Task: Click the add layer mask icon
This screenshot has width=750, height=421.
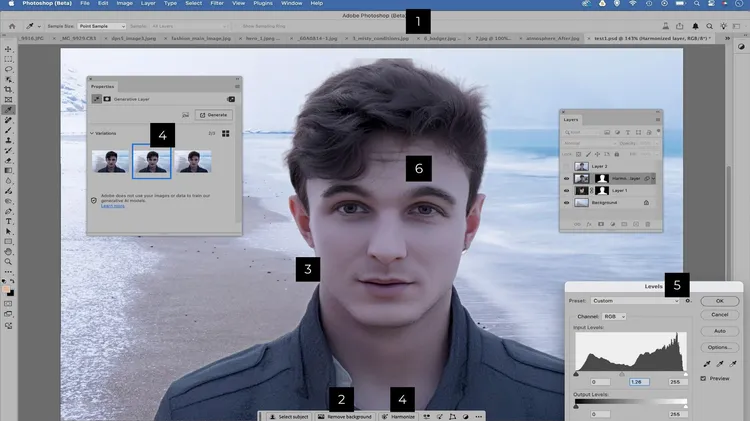Action: [x=601, y=224]
